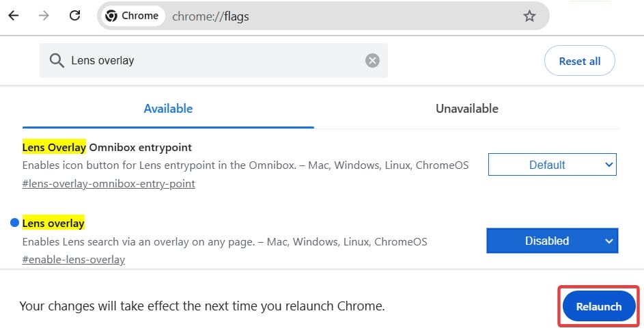Click the Chrome logo site chip

pyautogui.click(x=132, y=16)
